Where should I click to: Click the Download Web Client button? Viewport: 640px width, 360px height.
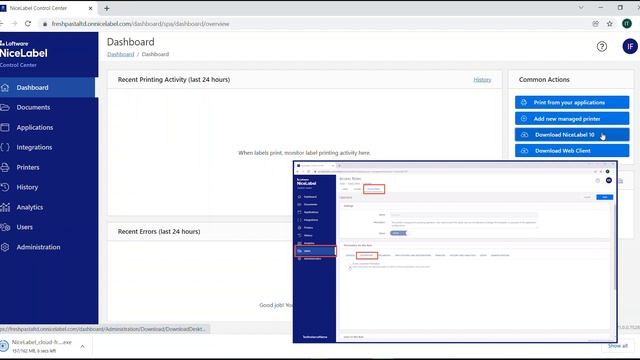pos(572,151)
